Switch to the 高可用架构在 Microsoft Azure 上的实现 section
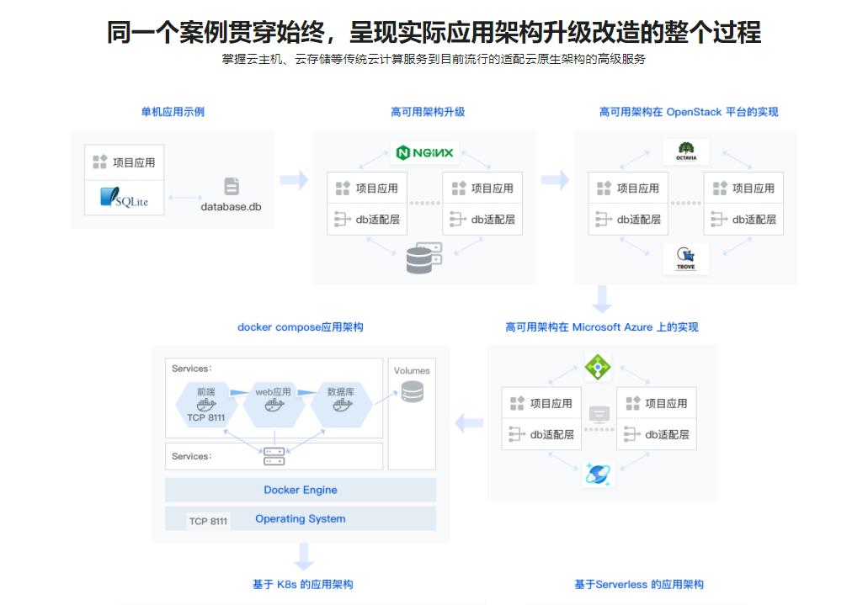The width and height of the screenshot is (868, 605). pos(602,326)
